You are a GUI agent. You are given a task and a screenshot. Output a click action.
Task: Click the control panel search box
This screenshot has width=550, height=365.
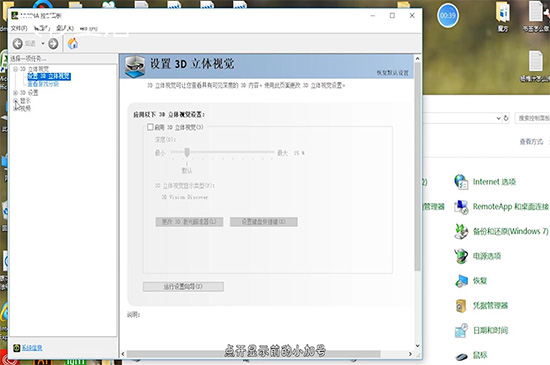click(532, 118)
